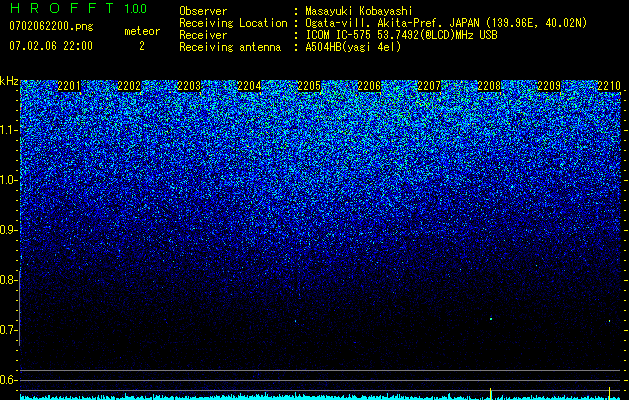Click the meteor count value 2

click(142, 46)
